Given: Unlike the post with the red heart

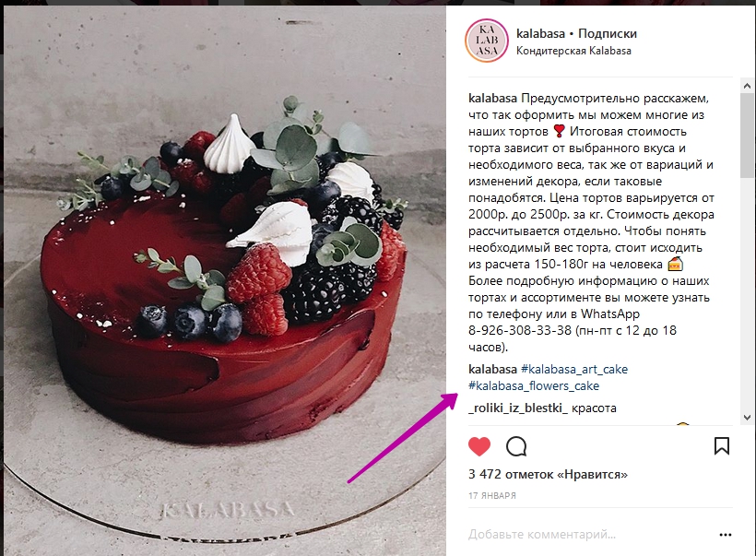Looking at the screenshot, I should [478, 446].
